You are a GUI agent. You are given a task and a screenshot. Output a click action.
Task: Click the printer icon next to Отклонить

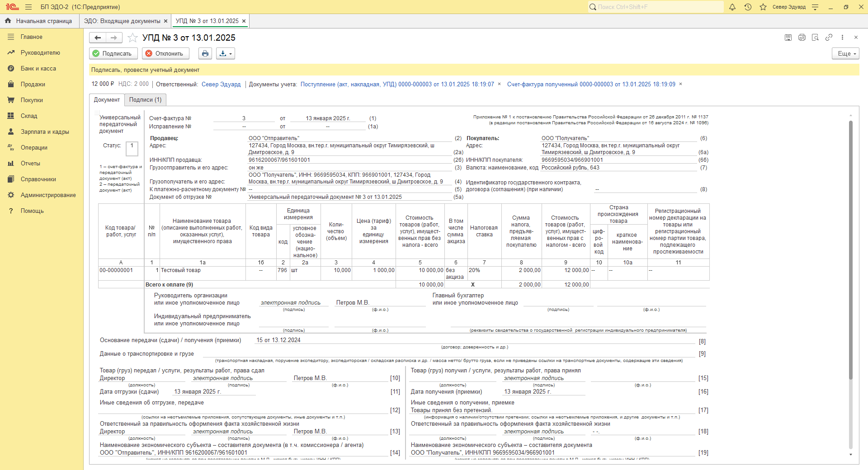[205, 53]
